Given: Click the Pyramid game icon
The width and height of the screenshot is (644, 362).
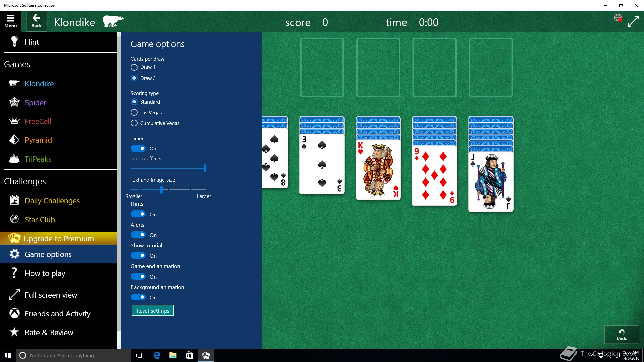Looking at the screenshot, I should click(14, 140).
